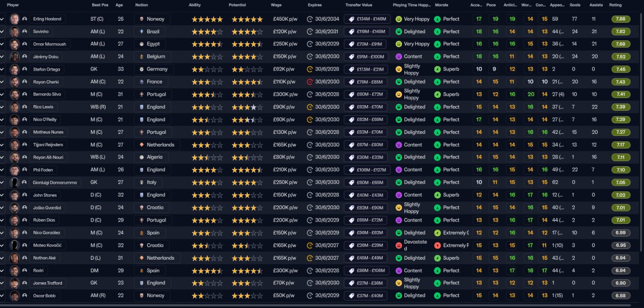Click Erling Haaland's face portrait

(x=15, y=19)
